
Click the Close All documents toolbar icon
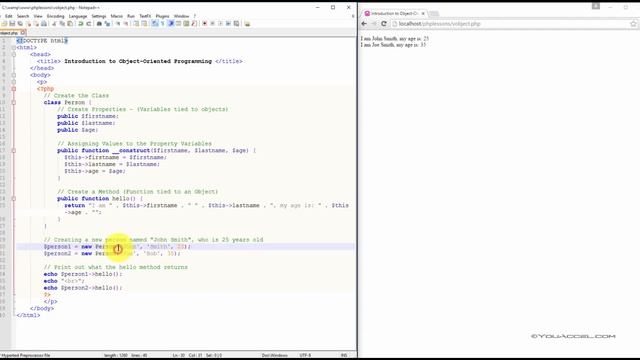(x=37, y=24)
